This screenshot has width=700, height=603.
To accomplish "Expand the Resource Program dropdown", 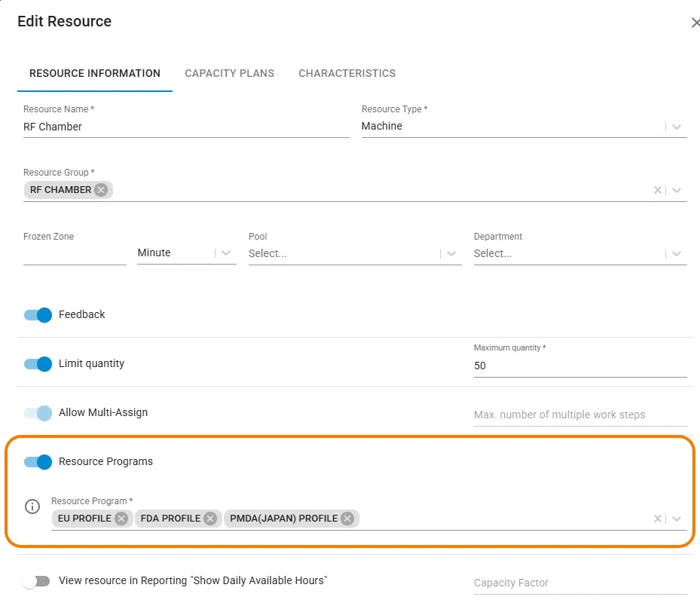I will [677, 519].
